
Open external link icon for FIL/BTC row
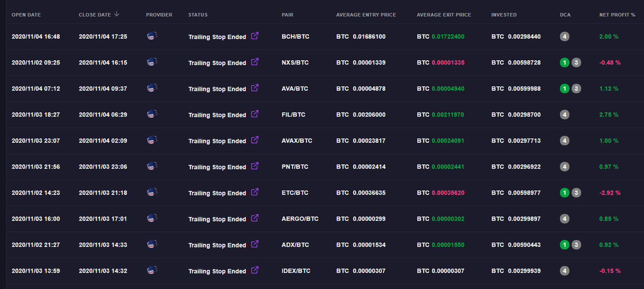(255, 114)
